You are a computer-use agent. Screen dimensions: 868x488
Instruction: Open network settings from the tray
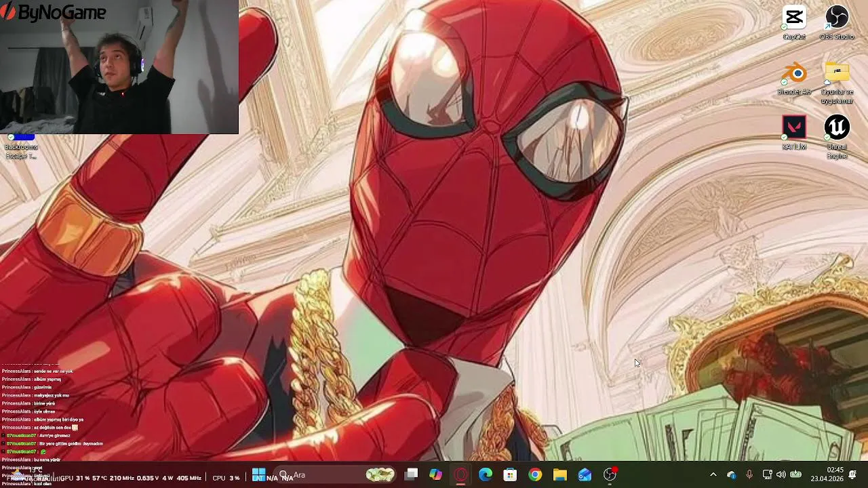click(767, 475)
